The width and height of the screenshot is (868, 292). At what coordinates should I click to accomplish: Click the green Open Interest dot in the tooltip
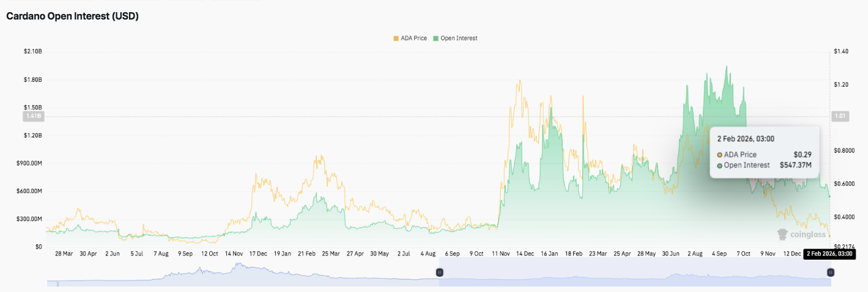(x=720, y=165)
